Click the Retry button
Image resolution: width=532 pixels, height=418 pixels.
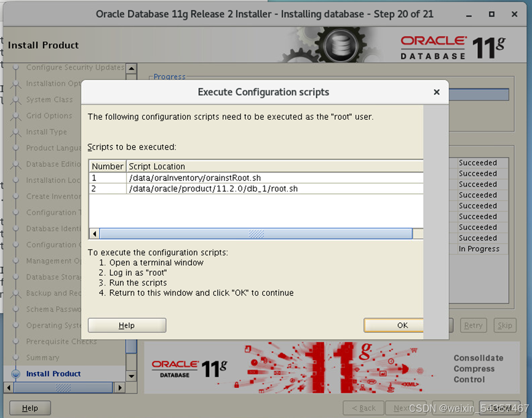[473, 326]
